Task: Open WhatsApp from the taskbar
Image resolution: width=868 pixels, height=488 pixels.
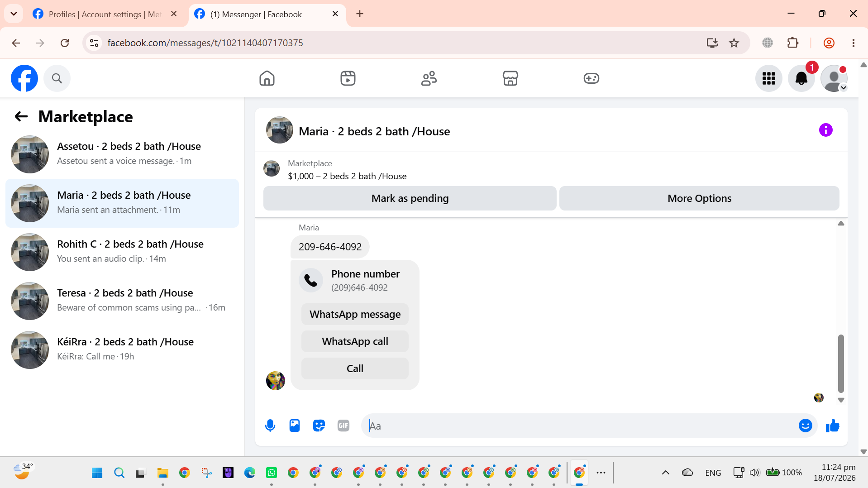Action: (x=272, y=473)
